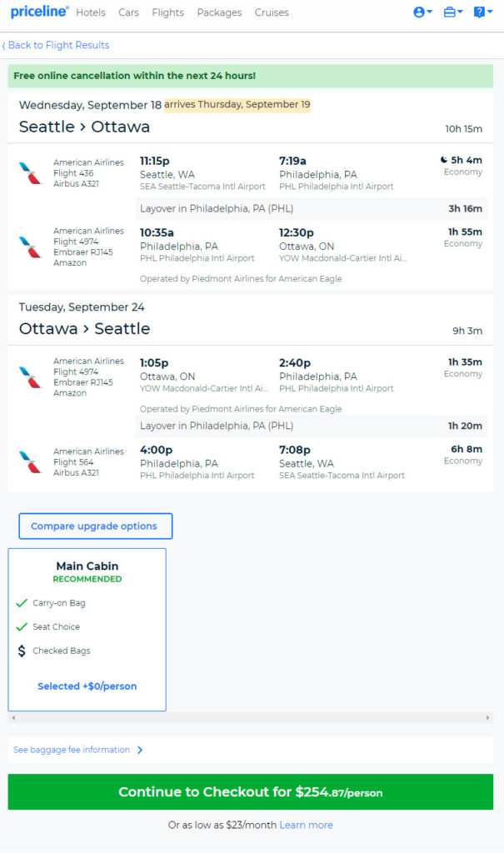This screenshot has width=504, height=853.
Task: Open the help question mark menu
Action: coord(483,12)
